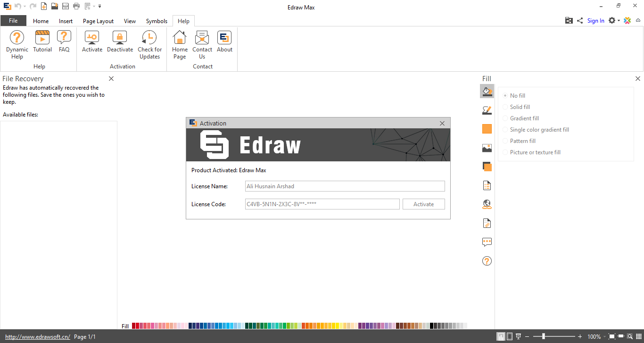Viewport: 644px width, 343px height.
Task: Open a file via folder icon
Action: click(x=55, y=6)
